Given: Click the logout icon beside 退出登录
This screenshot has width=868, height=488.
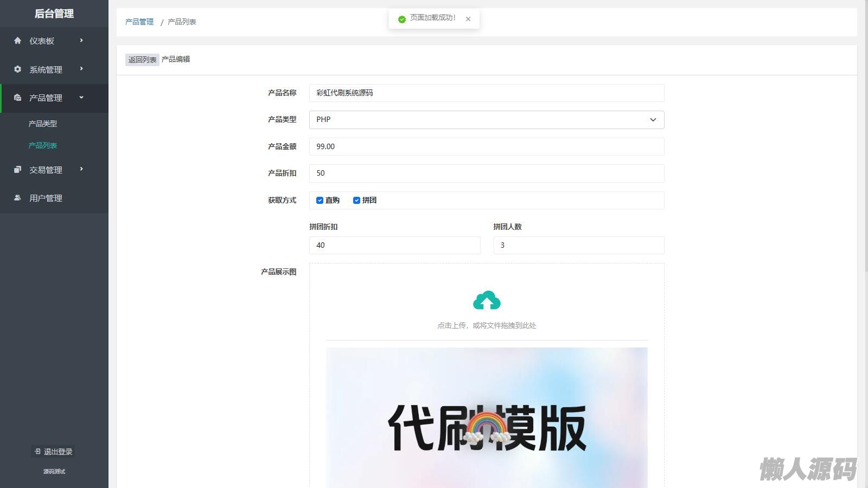Looking at the screenshot, I should point(37,451).
